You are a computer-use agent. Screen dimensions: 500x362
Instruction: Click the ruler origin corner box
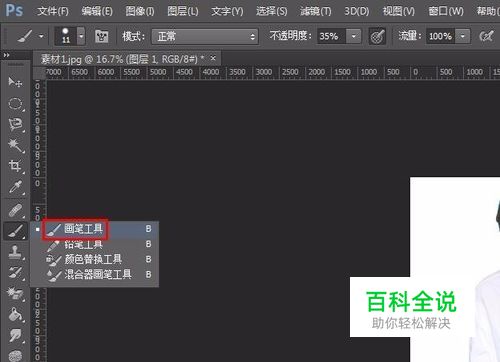[39, 73]
